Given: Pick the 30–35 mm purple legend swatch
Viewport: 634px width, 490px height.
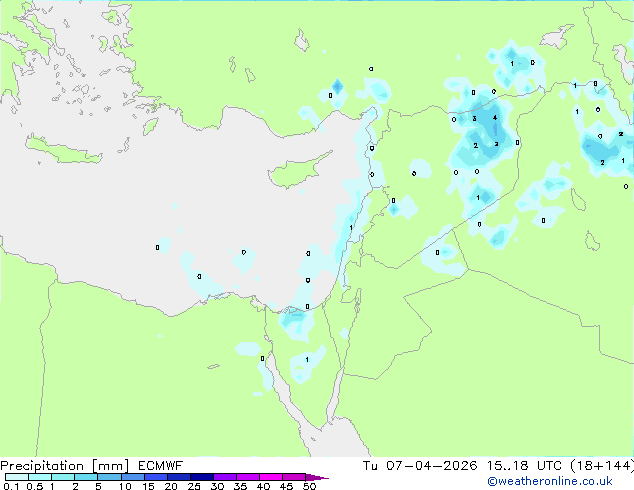Looking at the screenshot, I should (224, 477).
